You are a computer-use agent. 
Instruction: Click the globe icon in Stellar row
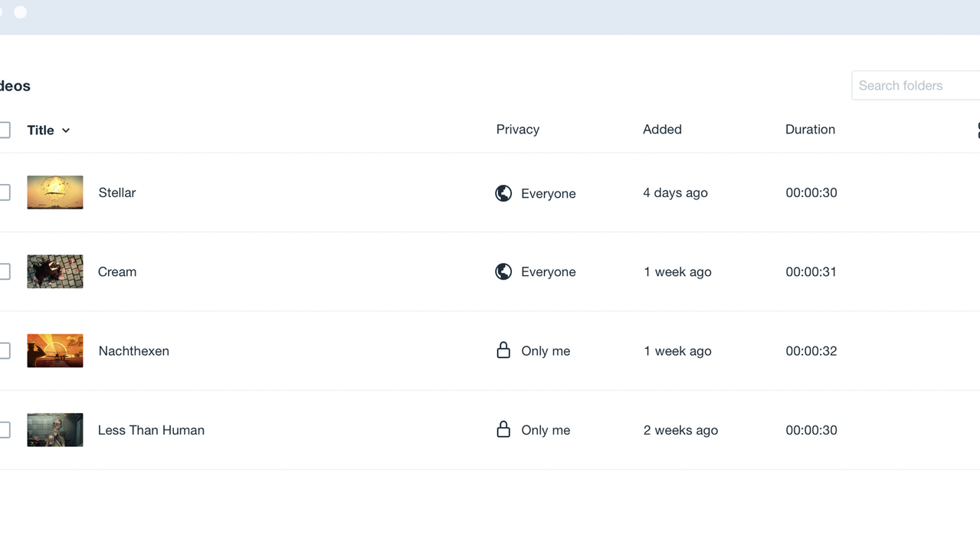[x=503, y=193]
